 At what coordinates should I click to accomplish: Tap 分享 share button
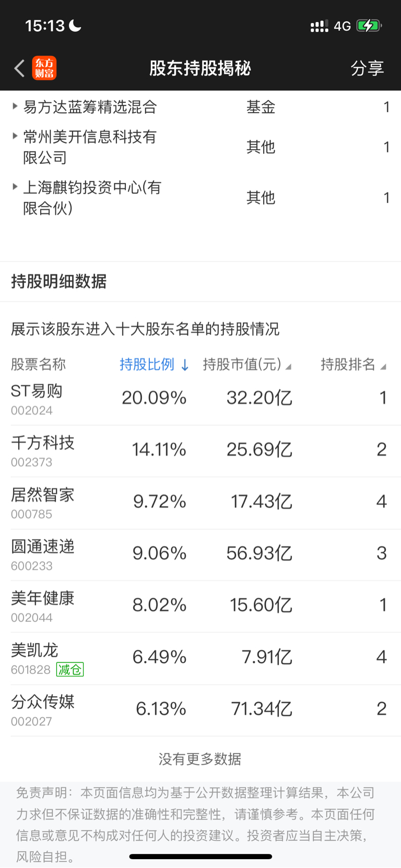[367, 68]
